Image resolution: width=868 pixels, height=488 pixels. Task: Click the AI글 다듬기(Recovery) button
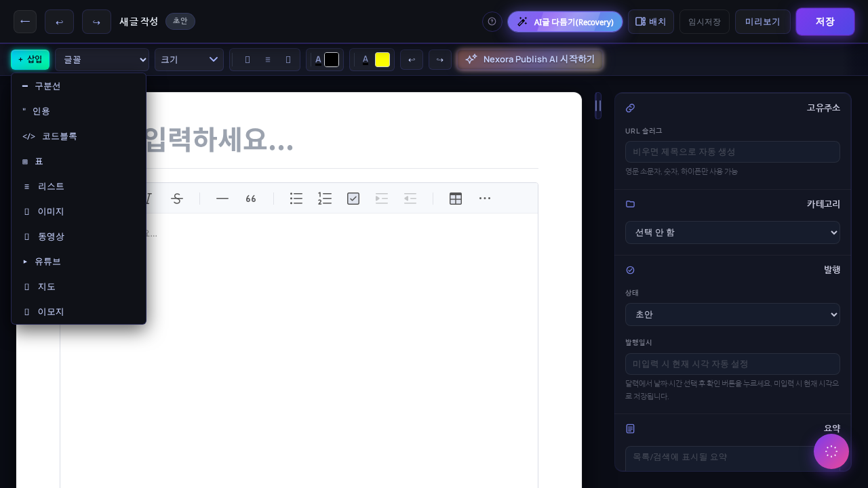565,22
